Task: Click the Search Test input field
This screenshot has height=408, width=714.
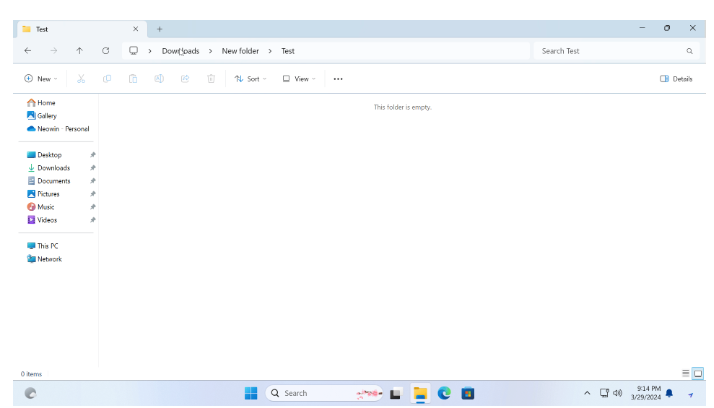Action: coord(618,51)
